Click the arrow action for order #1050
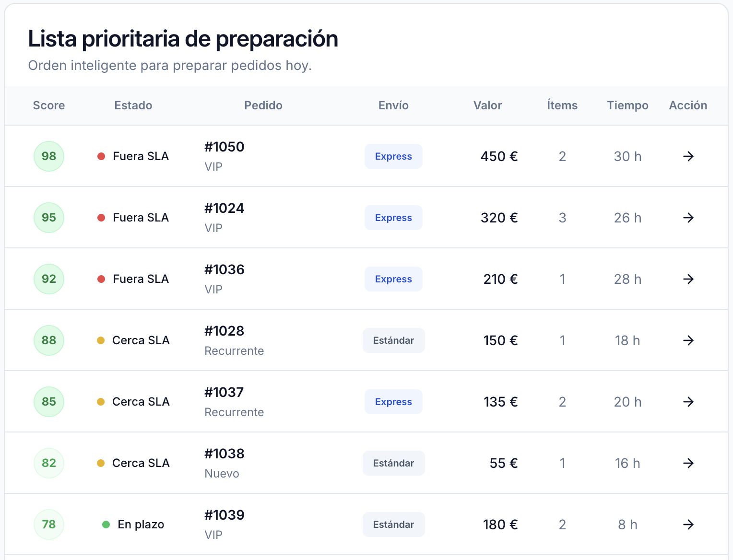733x560 pixels. (688, 156)
